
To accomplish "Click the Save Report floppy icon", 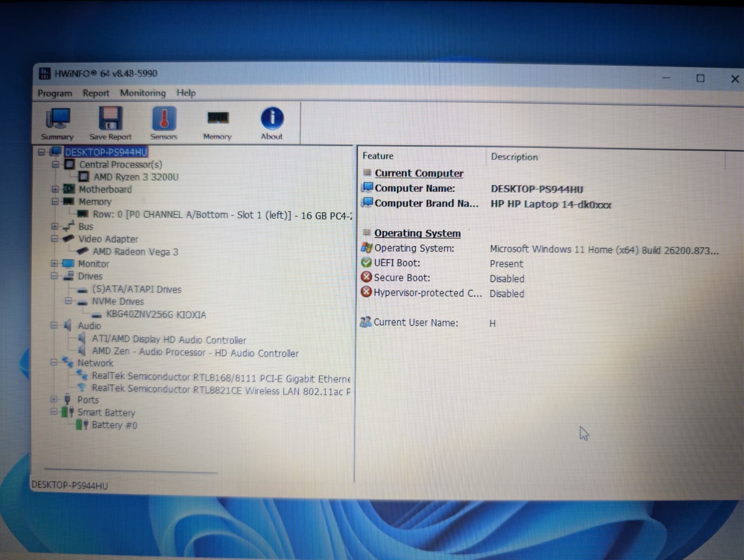I will tap(110, 118).
